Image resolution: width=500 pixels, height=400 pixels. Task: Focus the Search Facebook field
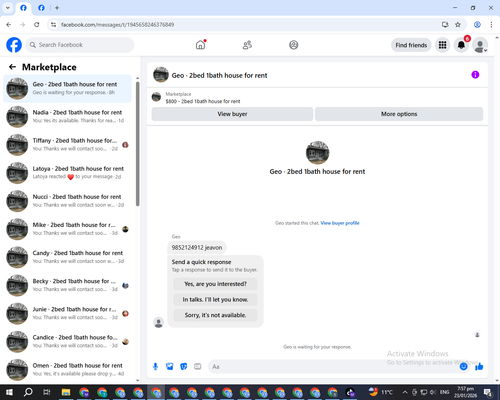click(x=80, y=45)
